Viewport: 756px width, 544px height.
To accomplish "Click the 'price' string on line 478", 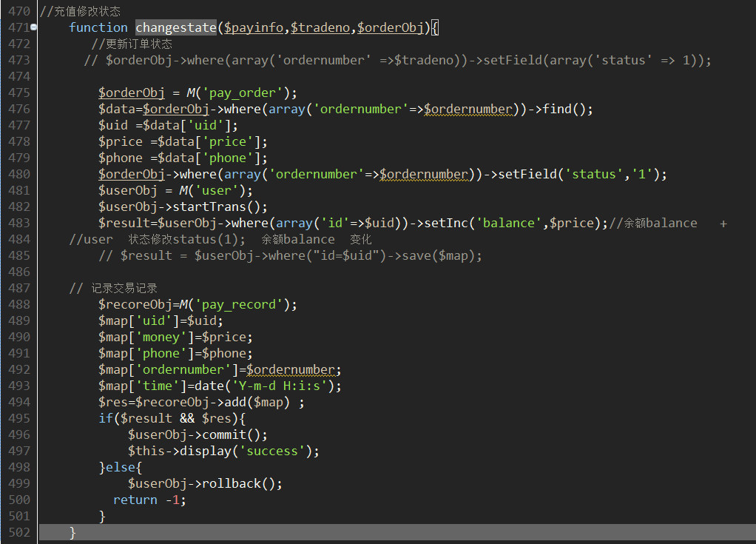I will 228,142.
